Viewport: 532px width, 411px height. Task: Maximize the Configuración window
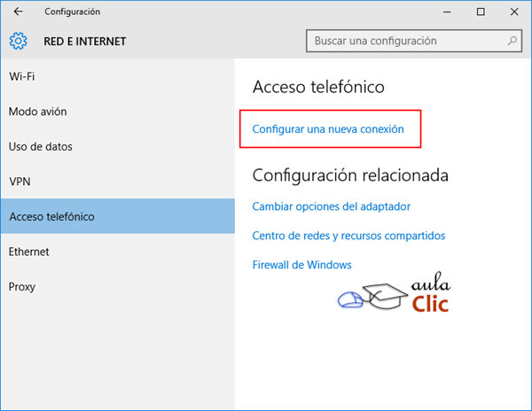click(x=480, y=12)
